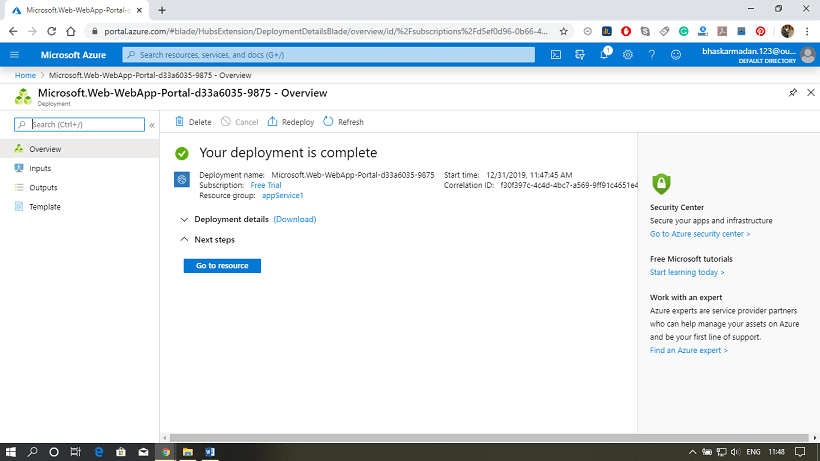Viewport: 820px width, 461px height.
Task: Click the Opera extension icon
Action: click(626, 31)
